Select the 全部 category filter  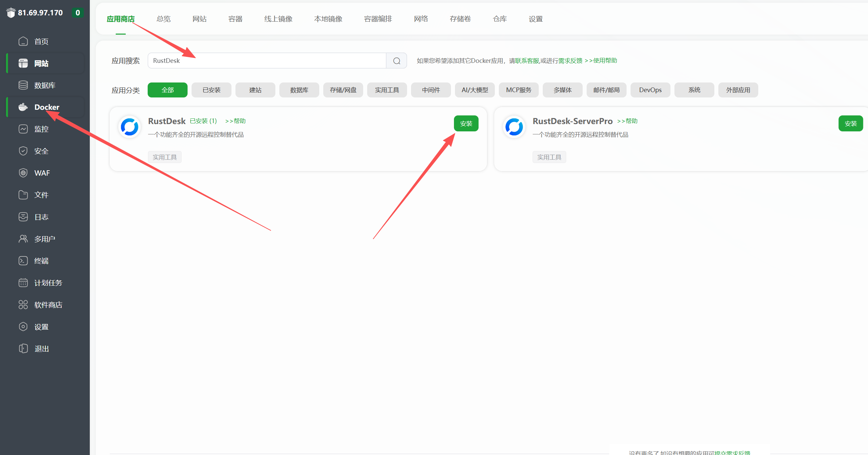[168, 90]
